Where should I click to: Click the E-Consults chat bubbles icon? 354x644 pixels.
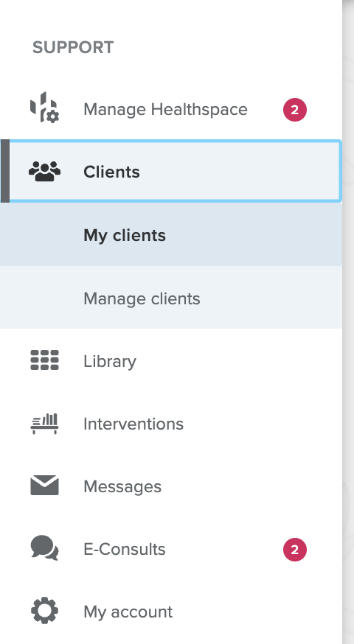[44, 548]
